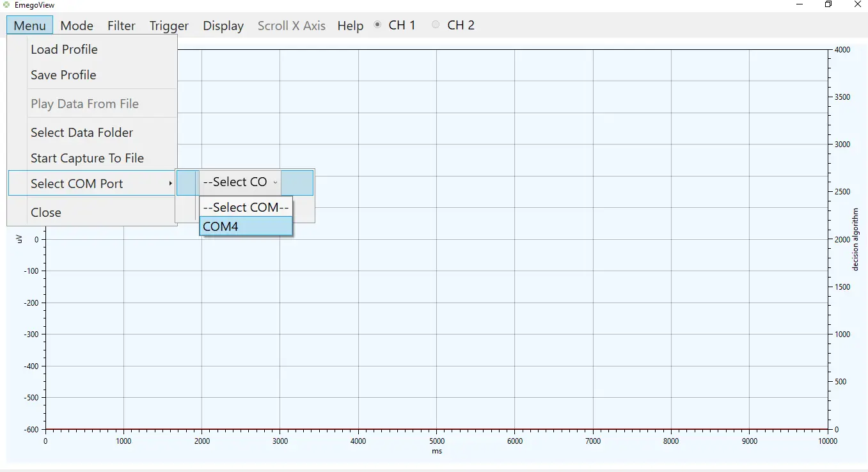Open the Trigger menu
The width and height of the screenshot is (868, 472).
(169, 26)
